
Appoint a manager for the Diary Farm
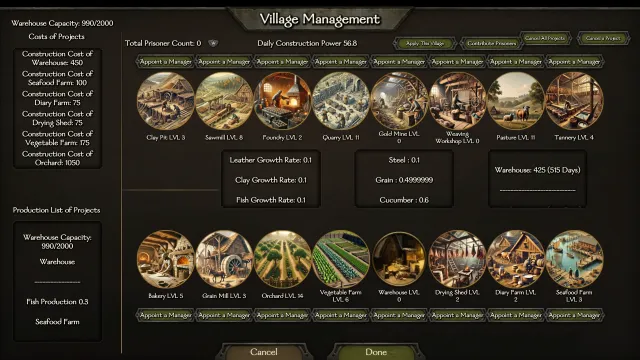516,315
